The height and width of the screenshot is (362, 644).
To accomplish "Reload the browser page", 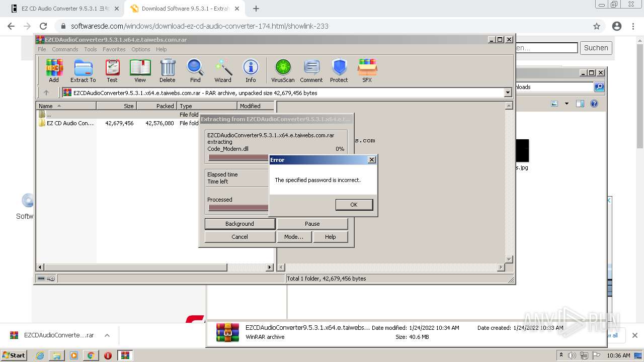I will (x=43, y=26).
